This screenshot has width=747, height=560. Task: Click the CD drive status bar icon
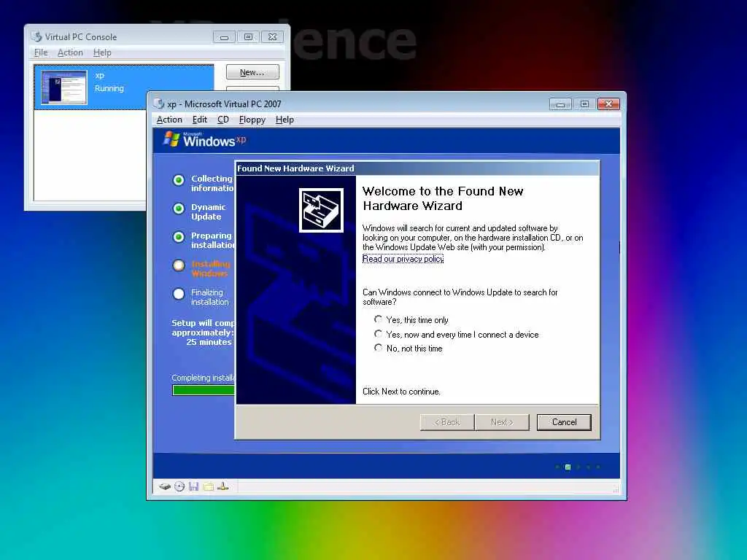tap(179, 486)
